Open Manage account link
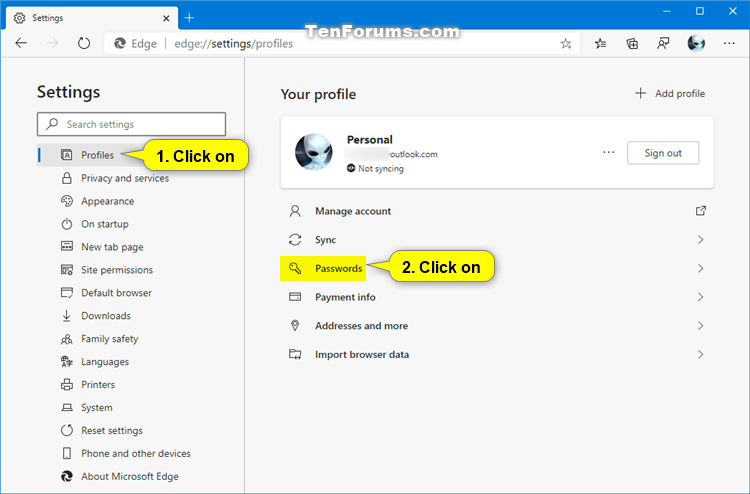 click(x=353, y=211)
